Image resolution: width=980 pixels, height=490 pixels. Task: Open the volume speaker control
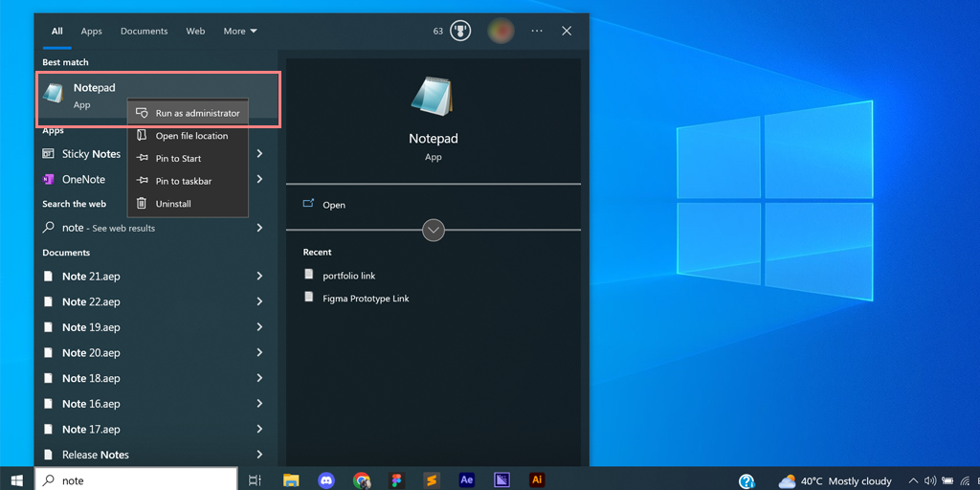click(x=930, y=480)
